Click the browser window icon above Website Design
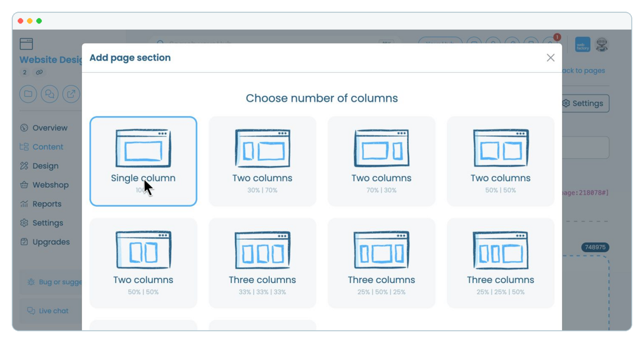Screen dimensions: 644x343 point(26,44)
